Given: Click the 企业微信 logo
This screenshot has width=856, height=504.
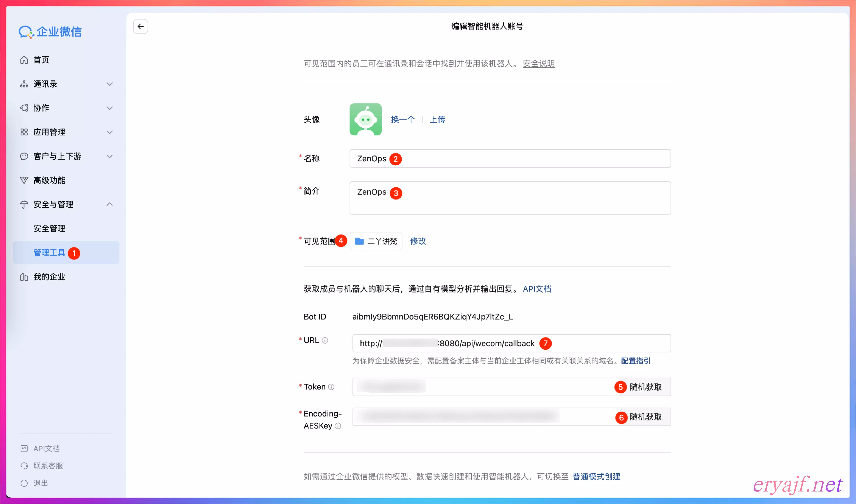Looking at the screenshot, I should pyautogui.click(x=50, y=32).
